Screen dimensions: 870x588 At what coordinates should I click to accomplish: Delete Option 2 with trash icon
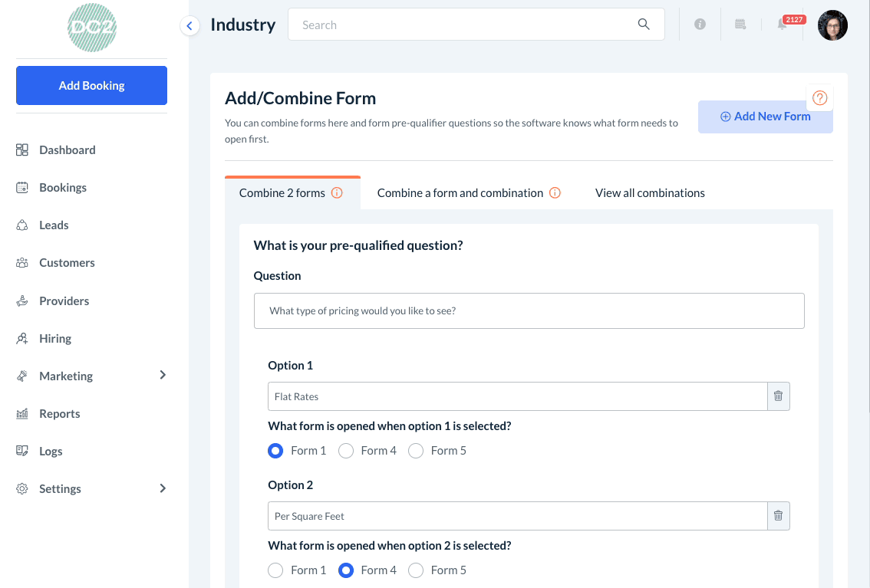click(778, 516)
